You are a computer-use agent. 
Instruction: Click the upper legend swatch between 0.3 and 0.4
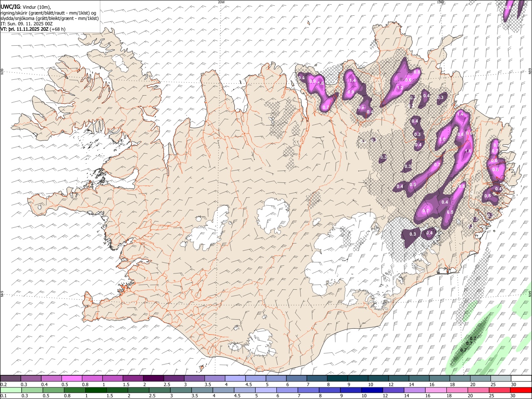[31, 379]
